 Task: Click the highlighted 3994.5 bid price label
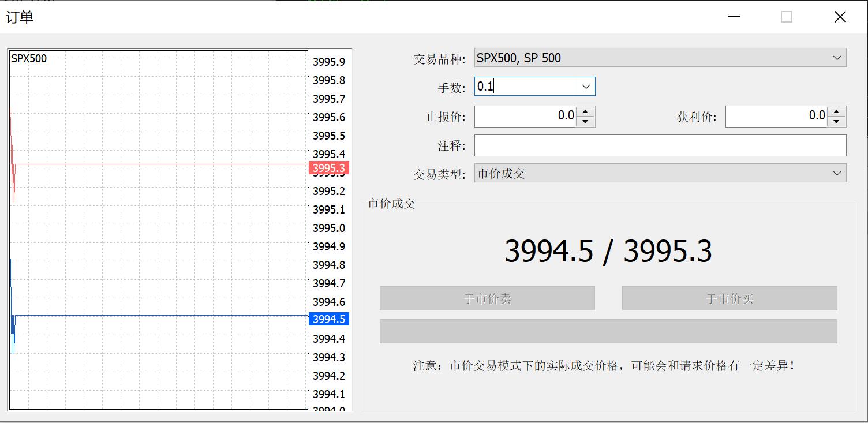point(328,319)
